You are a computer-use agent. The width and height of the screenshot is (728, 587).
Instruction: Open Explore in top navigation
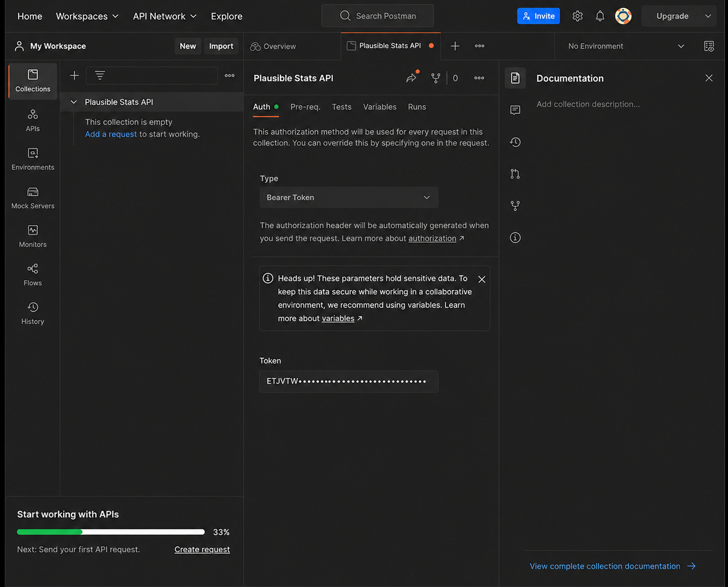pyautogui.click(x=227, y=16)
